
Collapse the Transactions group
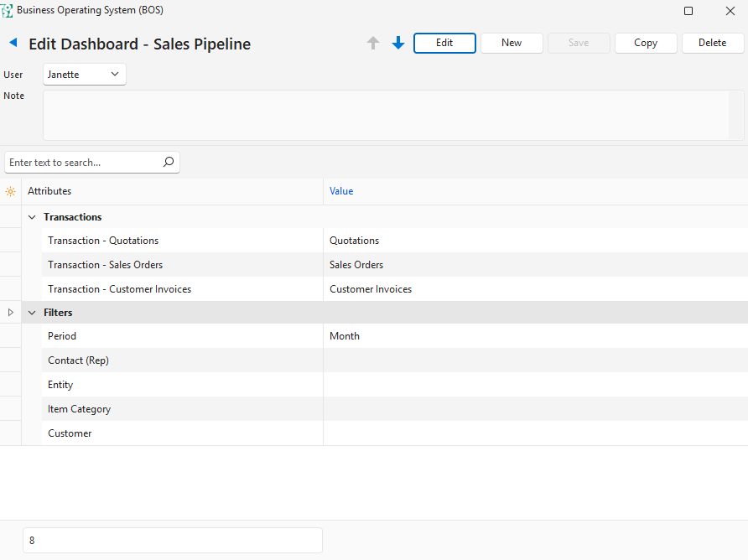point(32,217)
